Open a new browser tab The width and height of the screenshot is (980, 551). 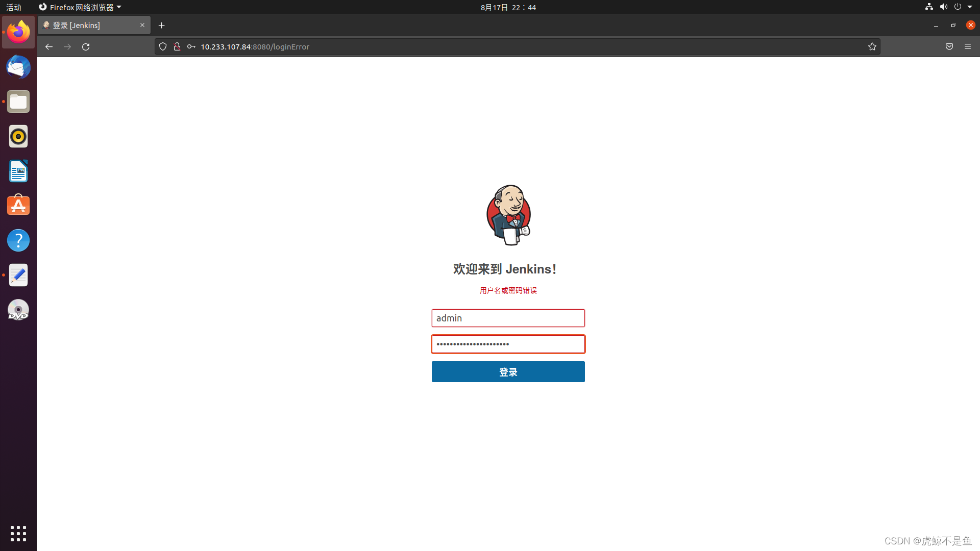[x=162, y=25]
